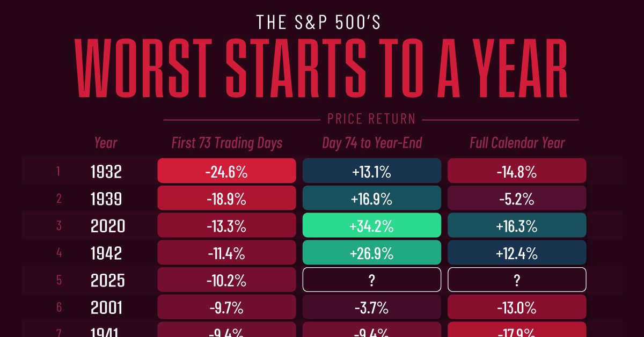Viewport: 644px width, 337px height.
Task: Click the -14.8% full year cell
Action: pyautogui.click(x=517, y=171)
